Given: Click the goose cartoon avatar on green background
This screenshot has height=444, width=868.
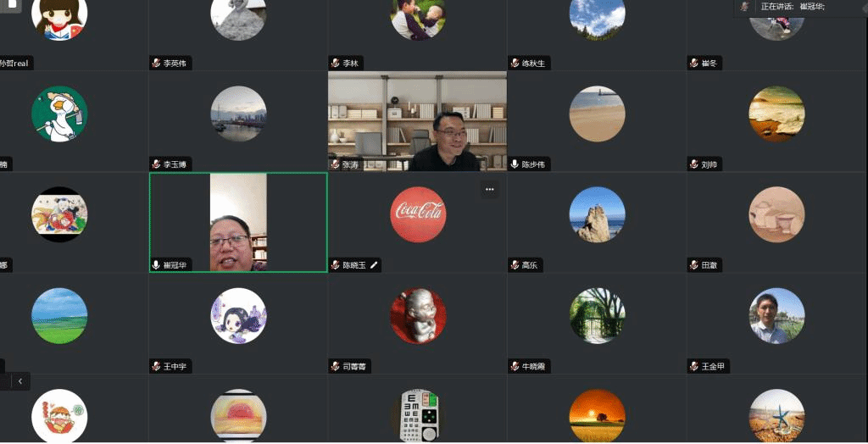Looking at the screenshot, I should click(59, 114).
